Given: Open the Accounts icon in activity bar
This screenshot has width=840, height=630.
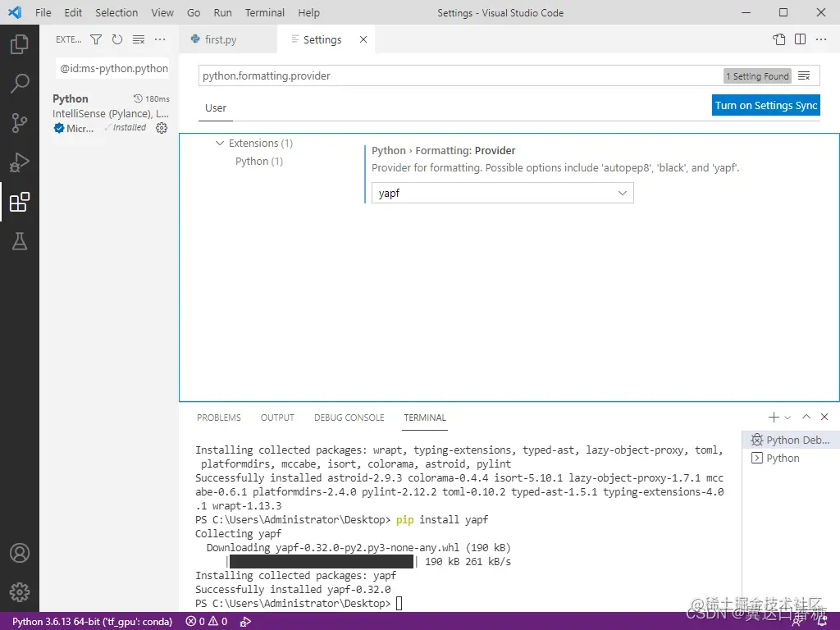Looking at the screenshot, I should click(x=20, y=553).
